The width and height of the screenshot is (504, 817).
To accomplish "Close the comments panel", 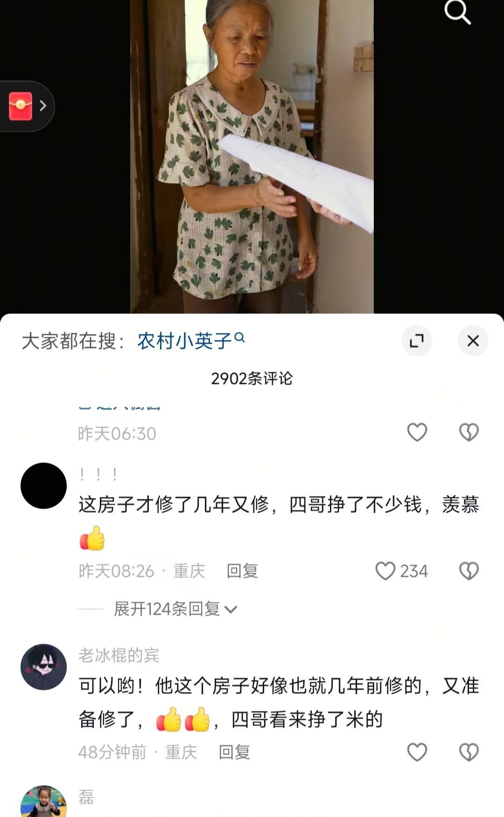I will [473, 341].
